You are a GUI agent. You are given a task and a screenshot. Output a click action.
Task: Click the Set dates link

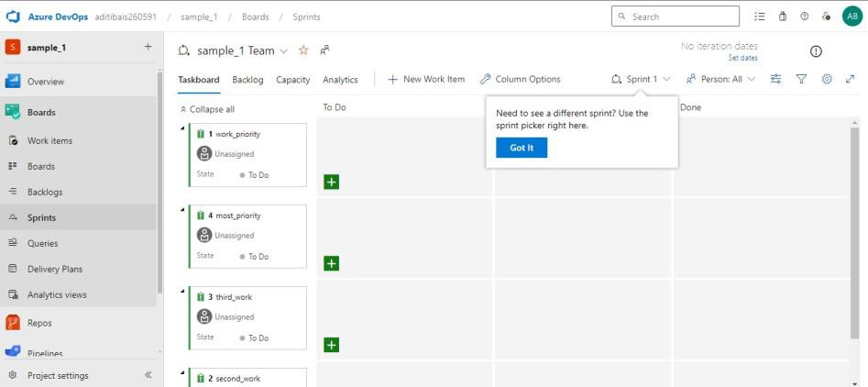pyautogui.click(x=742, y=58)
